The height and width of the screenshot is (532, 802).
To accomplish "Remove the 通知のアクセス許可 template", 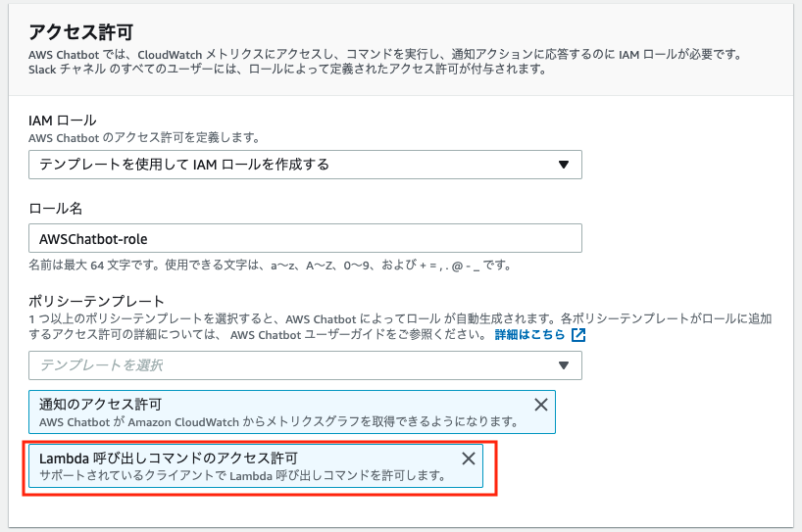I will coord(540,405).
